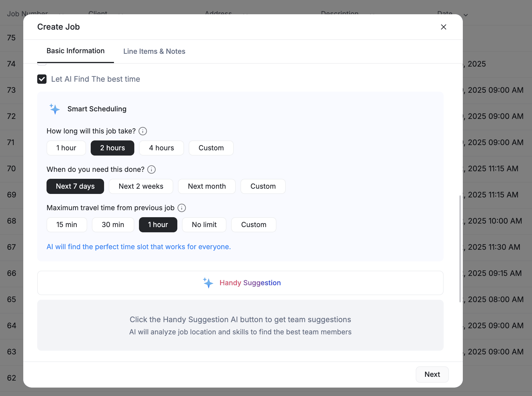Viewport: 532px width, 396px height.
Task: Choose "No limit" for travel time
Action: [204, 224]
